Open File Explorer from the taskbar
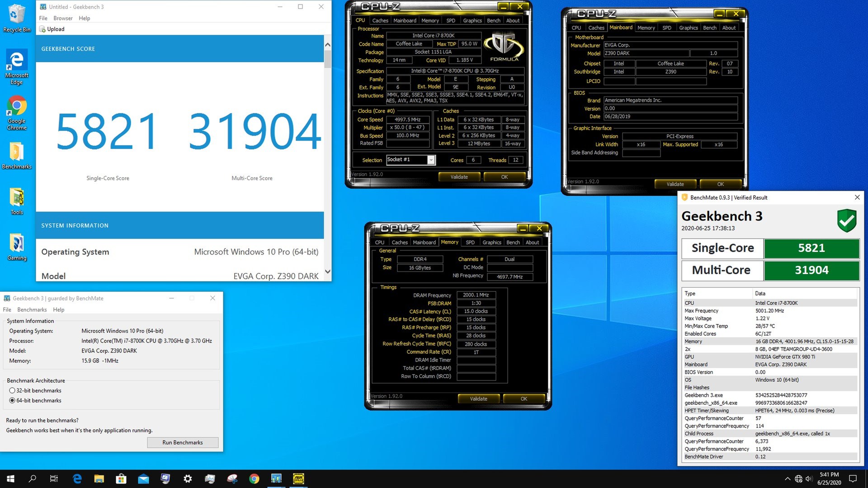The image size is (868, 488). point(99,479)
